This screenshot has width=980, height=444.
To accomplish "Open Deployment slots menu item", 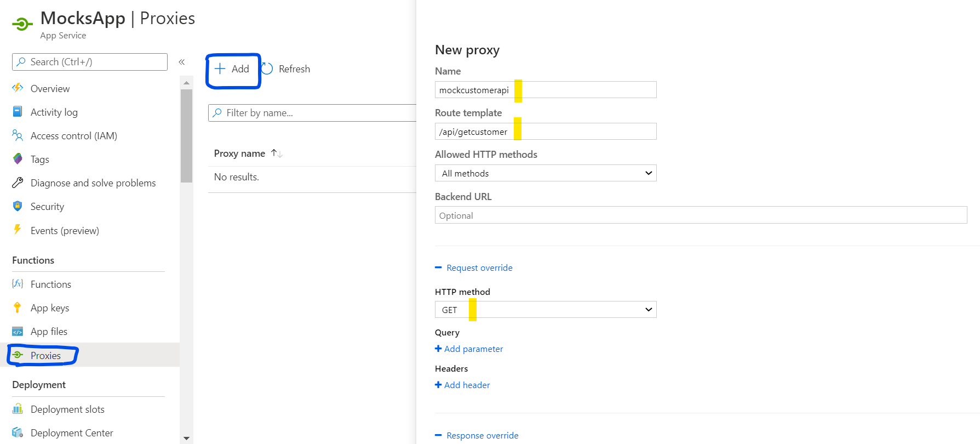I will click(67, 409).
